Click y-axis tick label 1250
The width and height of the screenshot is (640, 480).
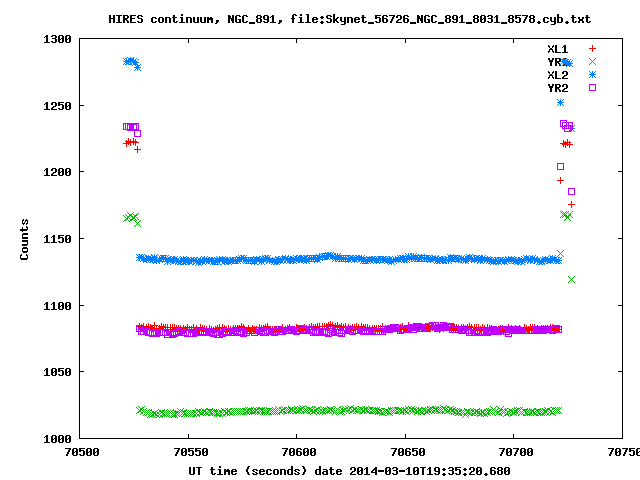(x=57, y=106)
